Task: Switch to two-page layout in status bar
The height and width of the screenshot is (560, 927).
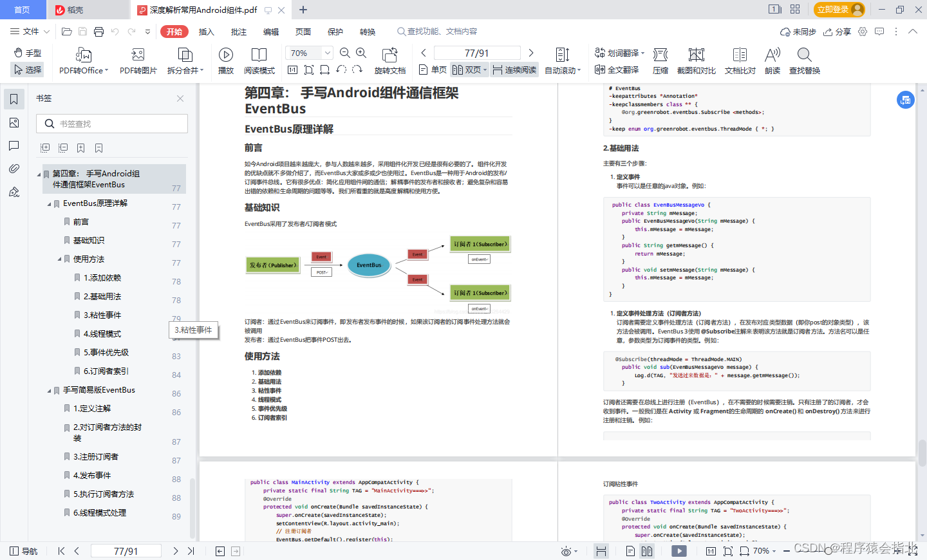Action: pos(647,551)
